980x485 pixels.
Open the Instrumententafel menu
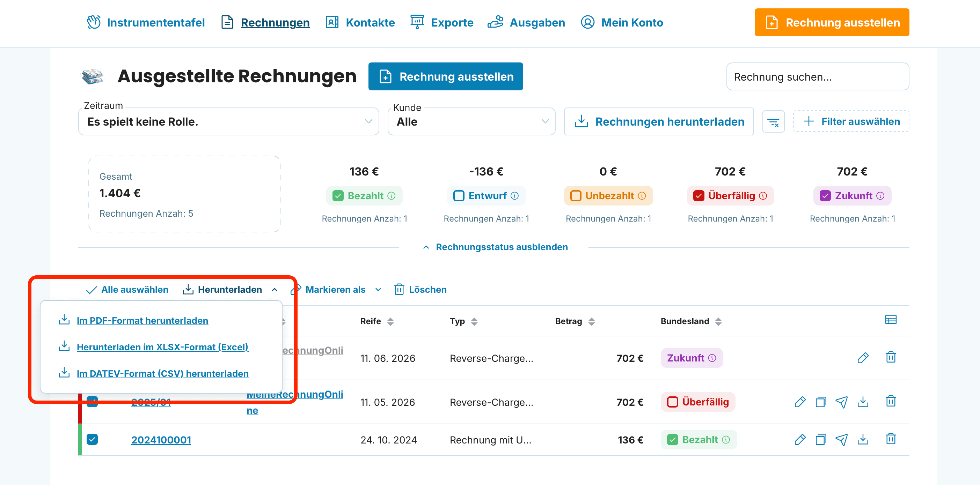[145, 22]
